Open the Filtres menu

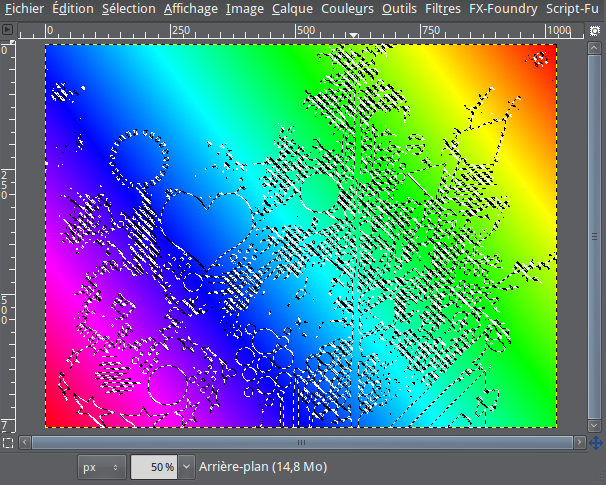(x=443, y=9)
